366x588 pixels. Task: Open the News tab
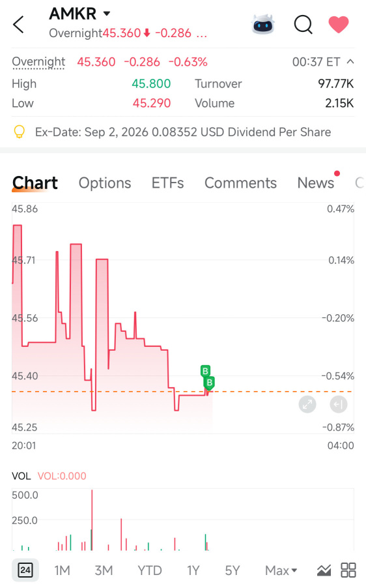click(316, 183)
